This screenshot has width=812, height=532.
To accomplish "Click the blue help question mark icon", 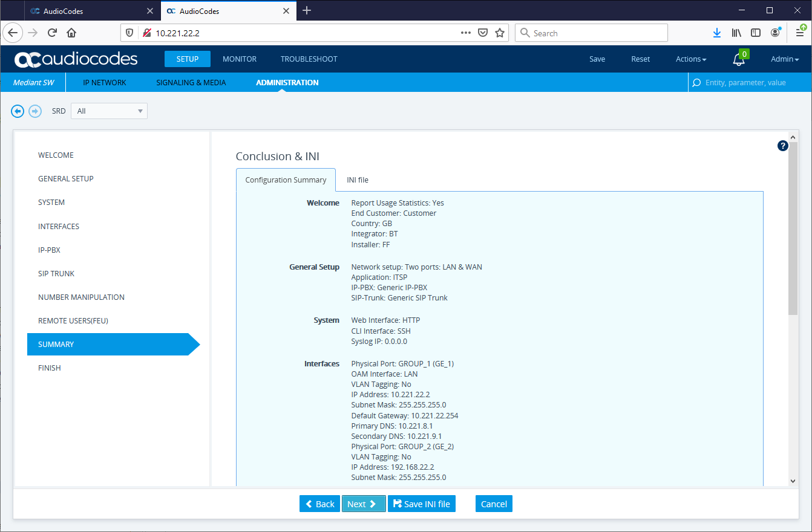I will 782,146.
